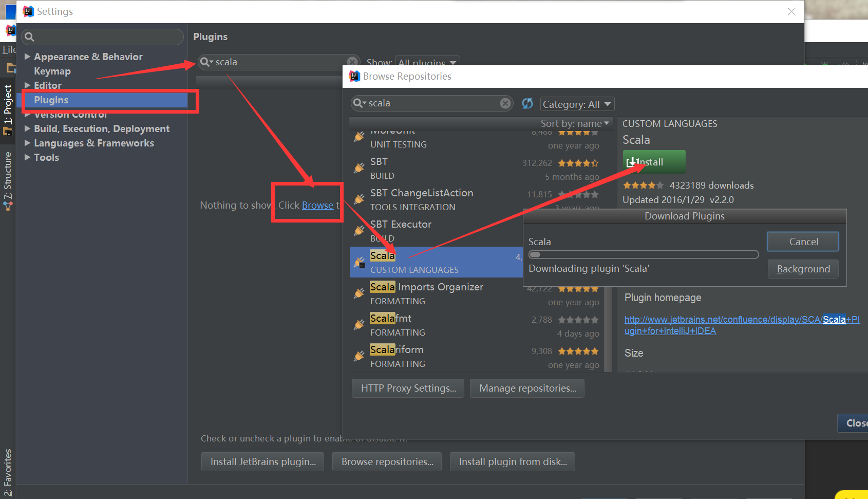Click the refresh icon in Browse Repositories
Screen dimensions: 868x499
point(527,103)
